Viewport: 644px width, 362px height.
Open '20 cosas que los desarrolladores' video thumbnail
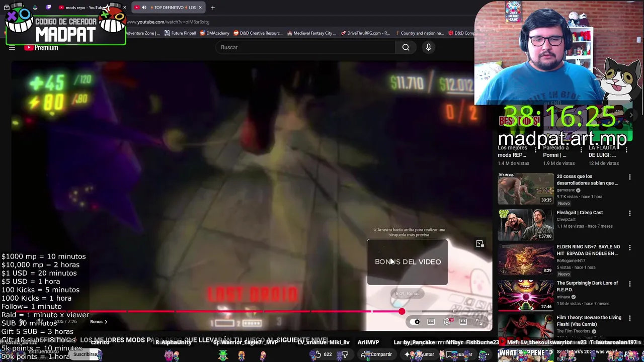tap(525, 189)
